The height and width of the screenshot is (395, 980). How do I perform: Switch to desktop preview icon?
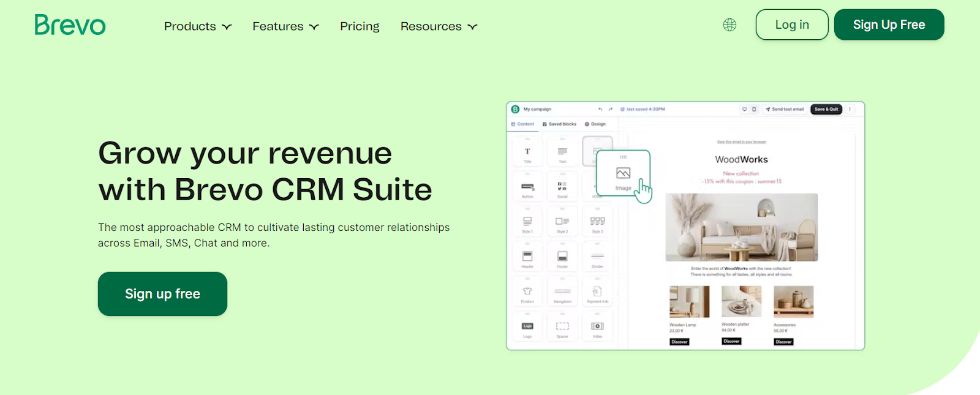(745, 109)
